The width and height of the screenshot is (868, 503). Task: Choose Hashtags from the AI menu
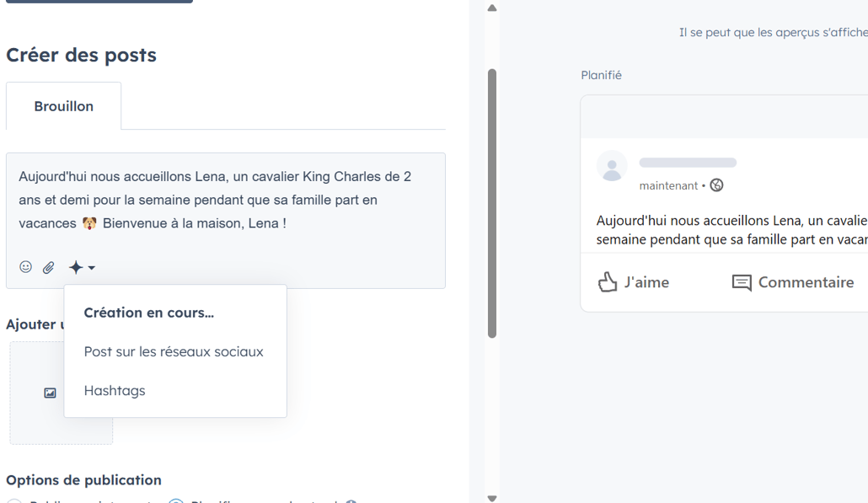point(115,390)
